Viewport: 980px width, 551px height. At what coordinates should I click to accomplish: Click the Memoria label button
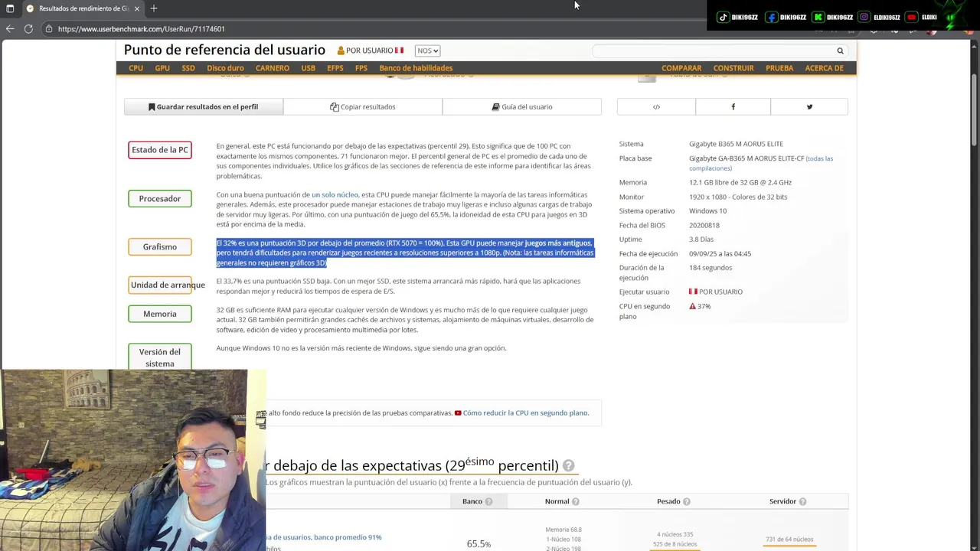pyautogui.click(x=159, y=314)
